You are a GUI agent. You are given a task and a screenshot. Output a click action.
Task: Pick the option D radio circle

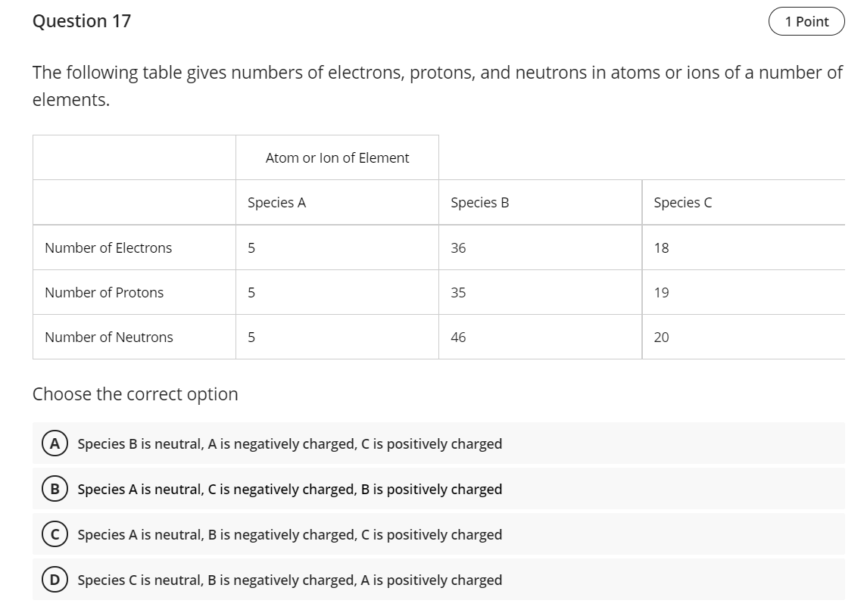pyautogui.click(x=55, y=580)
